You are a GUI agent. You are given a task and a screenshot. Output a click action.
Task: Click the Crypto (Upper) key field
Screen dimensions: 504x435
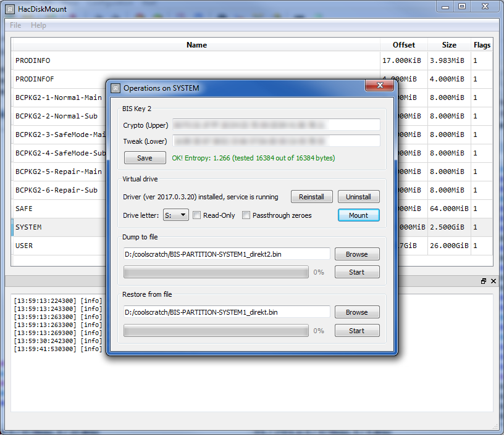click(x=275, y=125)
